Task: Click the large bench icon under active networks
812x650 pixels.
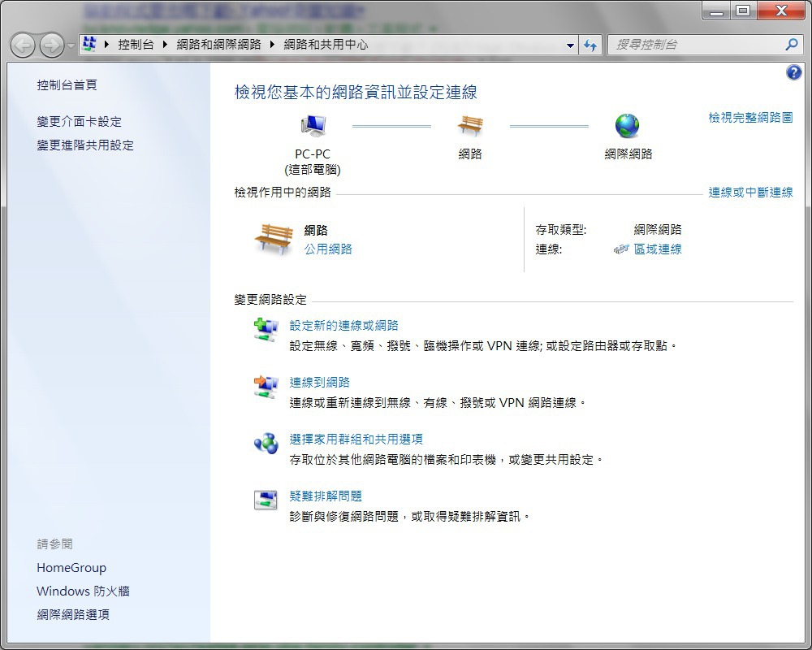Action: click(x=274, y=239)
